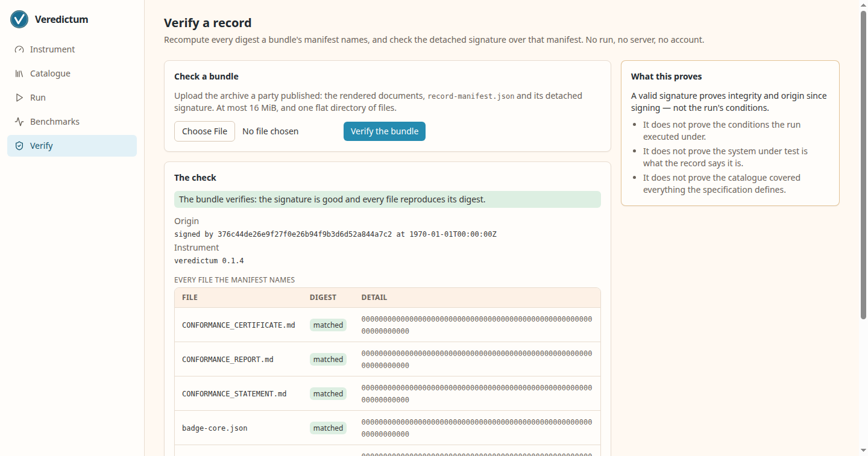Click the Catalogue library icon
This screenshot has height=456, width=868.
click(x=19, y=73)
